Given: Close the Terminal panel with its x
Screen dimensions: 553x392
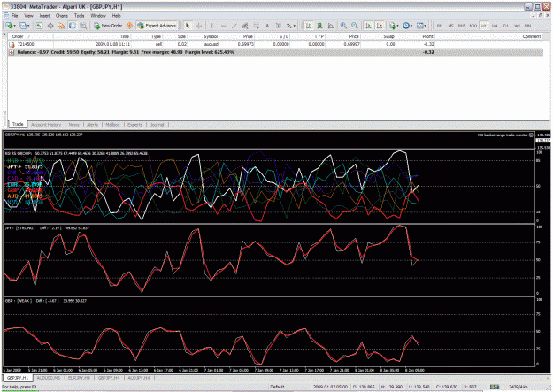Looking at the screenshot, I should 4,35.
